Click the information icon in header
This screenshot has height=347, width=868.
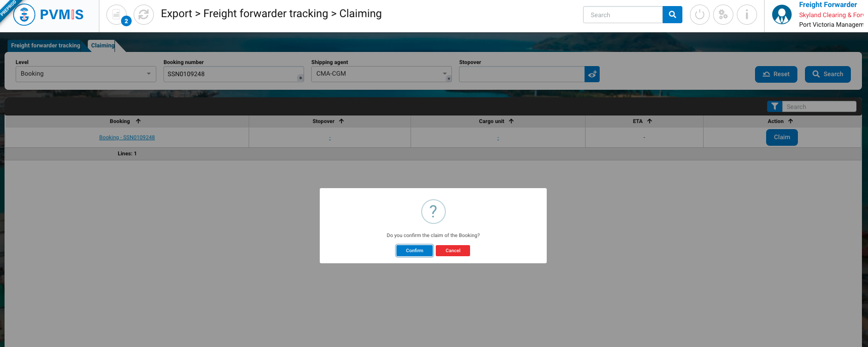coord(746,15)
